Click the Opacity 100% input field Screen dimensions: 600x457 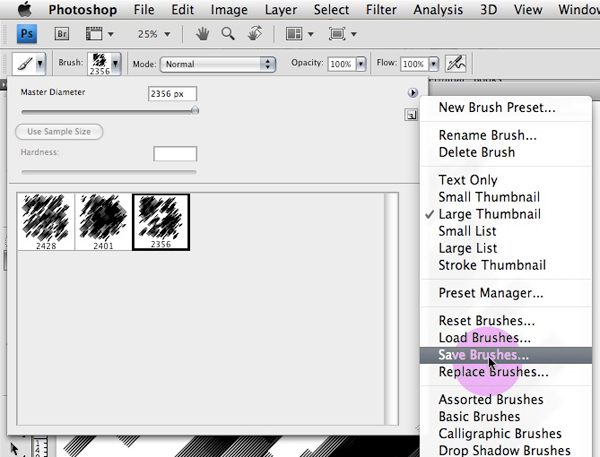coord(341,64)
